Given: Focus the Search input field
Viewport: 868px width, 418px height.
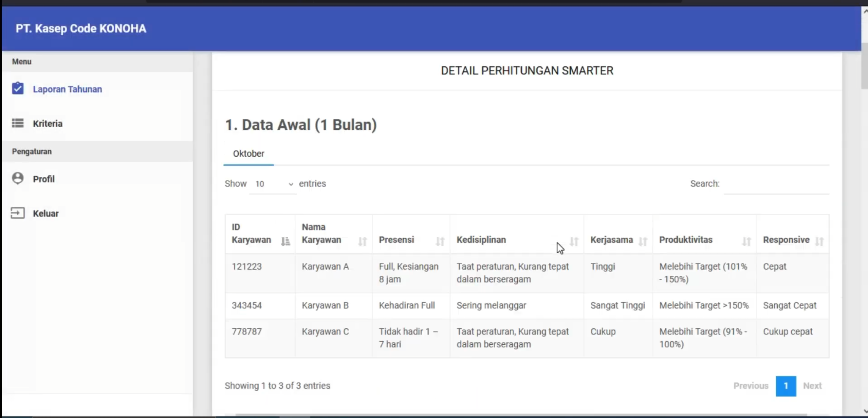Looking at the screenshot, I should (x=776, y=184).
